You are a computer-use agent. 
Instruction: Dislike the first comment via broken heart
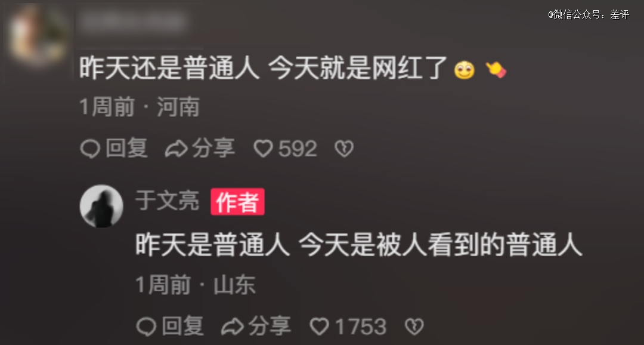[344, 149]
